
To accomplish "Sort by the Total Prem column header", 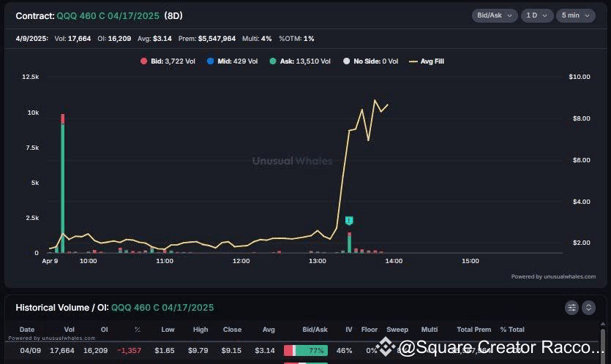I will pos(474,330).
